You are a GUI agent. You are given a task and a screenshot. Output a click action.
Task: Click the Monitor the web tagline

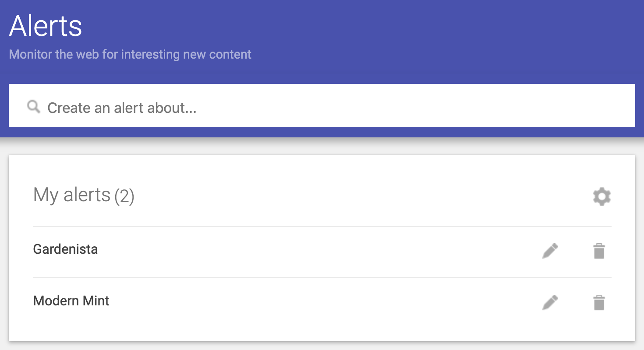pos(130,55)
